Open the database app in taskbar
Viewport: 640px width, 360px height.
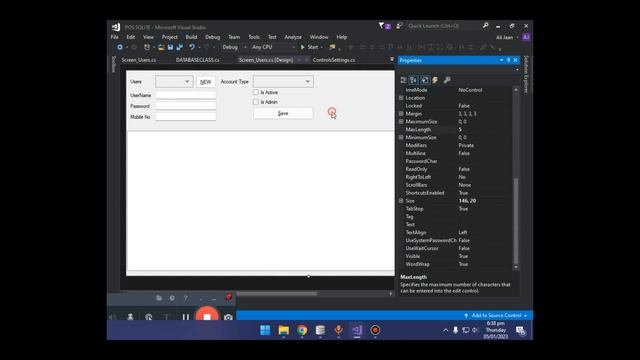coord(320,330)
